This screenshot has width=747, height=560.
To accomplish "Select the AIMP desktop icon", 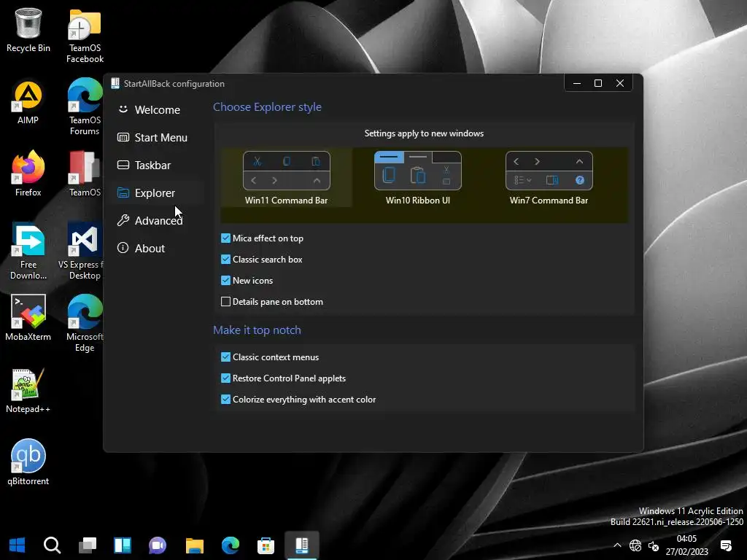I will pyautogui.click(x=28, y=103).
